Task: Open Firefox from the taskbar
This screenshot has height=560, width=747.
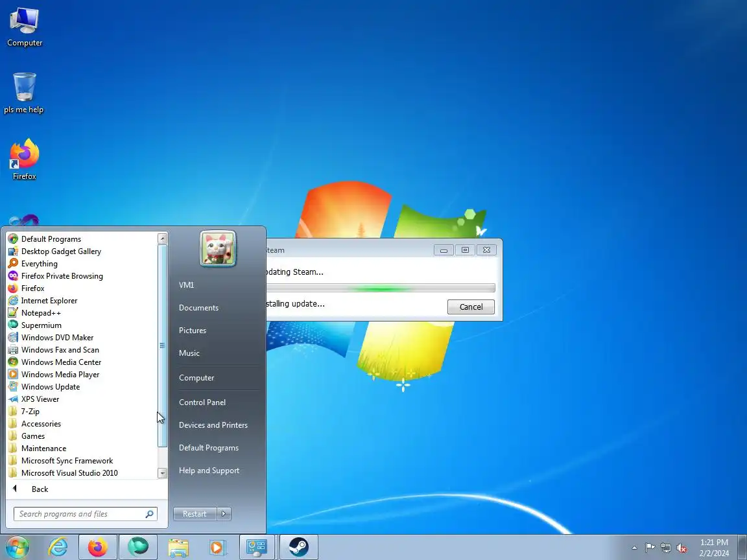Action: (x=98, y=548)
